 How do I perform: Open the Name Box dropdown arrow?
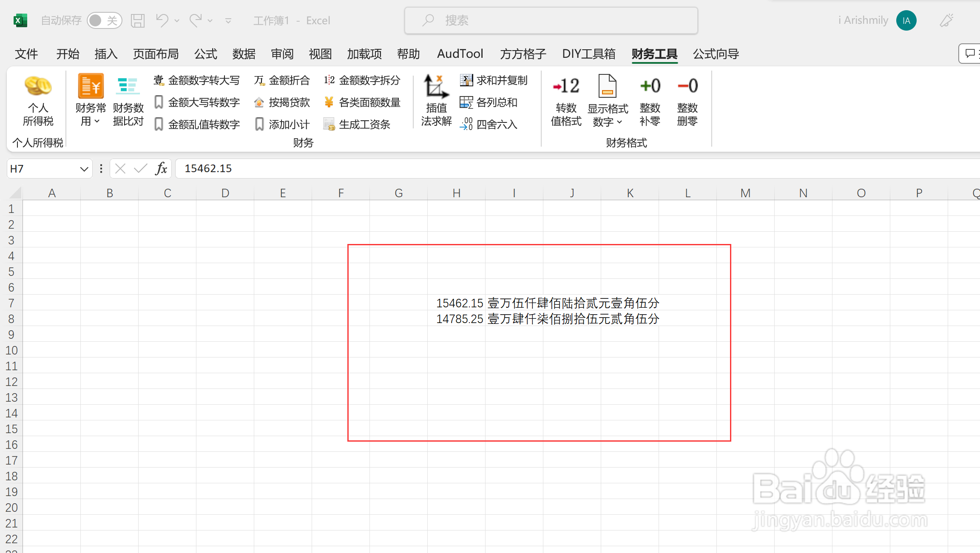(84, 169)
